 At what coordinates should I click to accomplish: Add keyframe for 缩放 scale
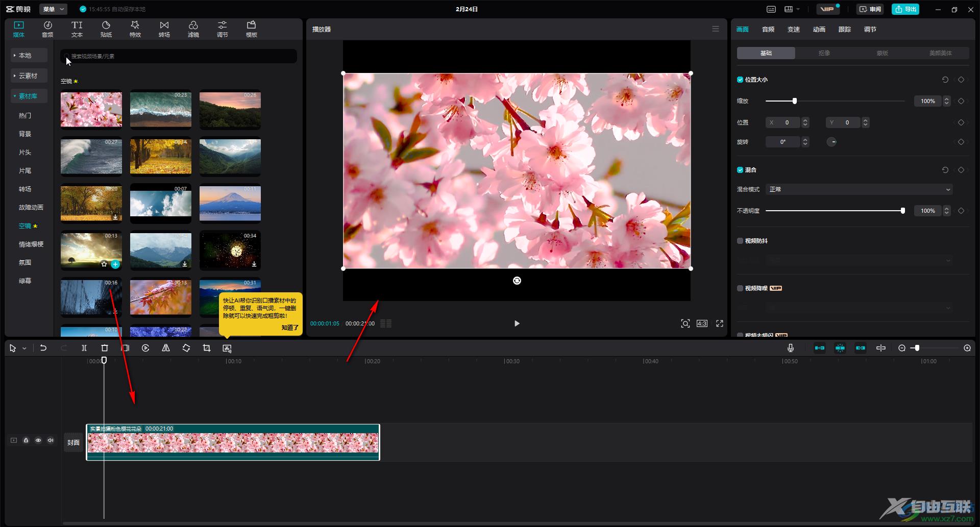click(961, 101)
